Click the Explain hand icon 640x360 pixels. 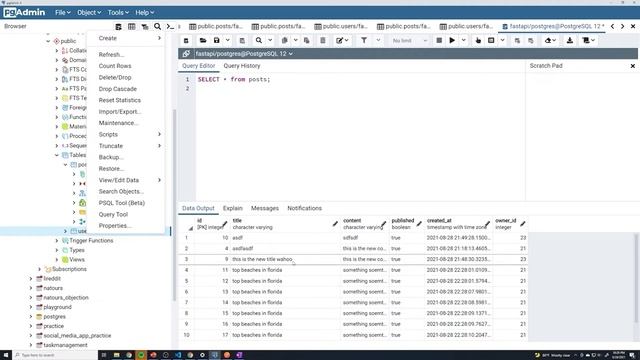[478, 40]
